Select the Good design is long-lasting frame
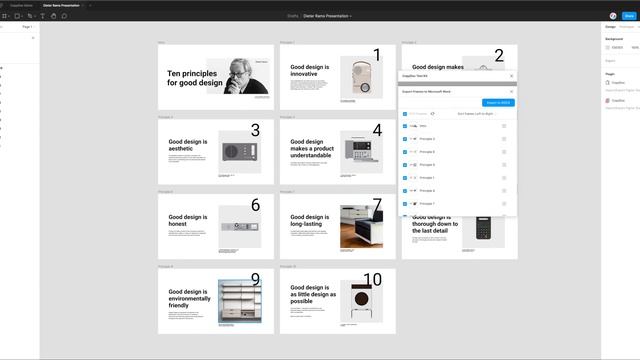The height and width of the screenshot is (360, 640). (x=338, y=227)
